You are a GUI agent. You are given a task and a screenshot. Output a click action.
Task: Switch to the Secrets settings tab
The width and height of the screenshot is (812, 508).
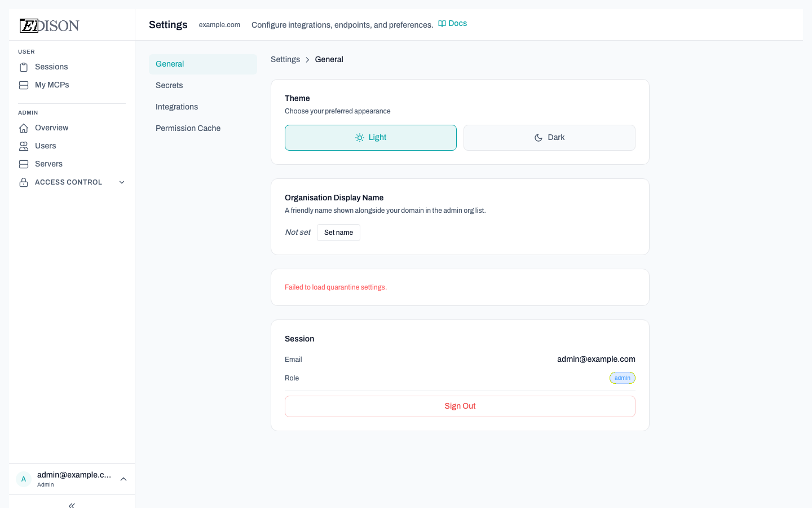point(169,85)
